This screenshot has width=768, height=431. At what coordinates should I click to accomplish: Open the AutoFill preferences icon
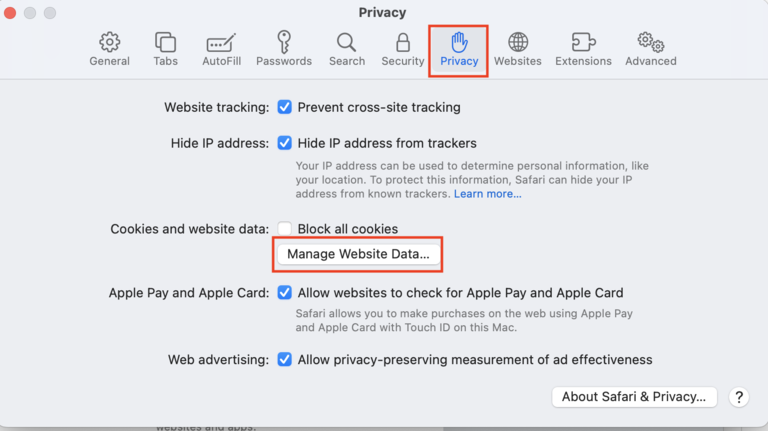click(x=219, y=43)
